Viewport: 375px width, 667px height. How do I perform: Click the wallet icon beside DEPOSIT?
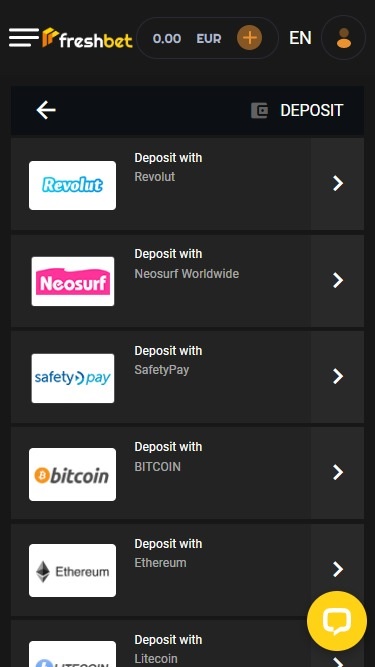[259, 111]
